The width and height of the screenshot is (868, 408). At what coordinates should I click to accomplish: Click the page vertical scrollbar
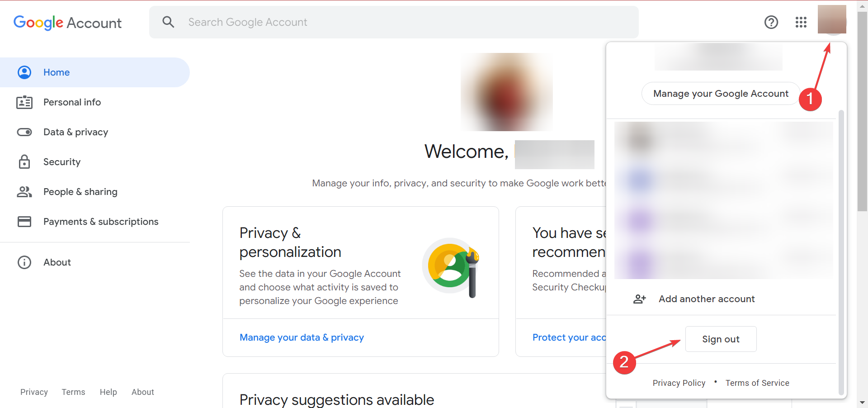coord(862,111)
